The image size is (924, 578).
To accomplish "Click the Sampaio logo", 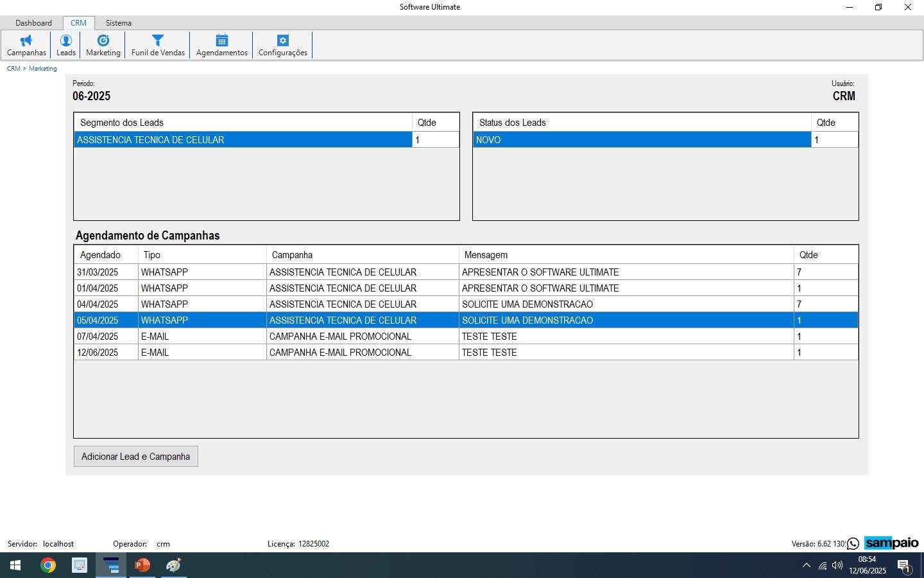I will pos(891,543).
